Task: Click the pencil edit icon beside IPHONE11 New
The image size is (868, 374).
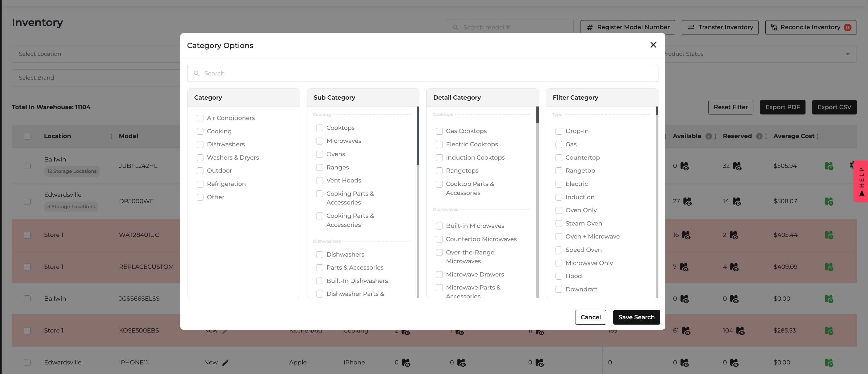Action: click(x=226, y=363)
